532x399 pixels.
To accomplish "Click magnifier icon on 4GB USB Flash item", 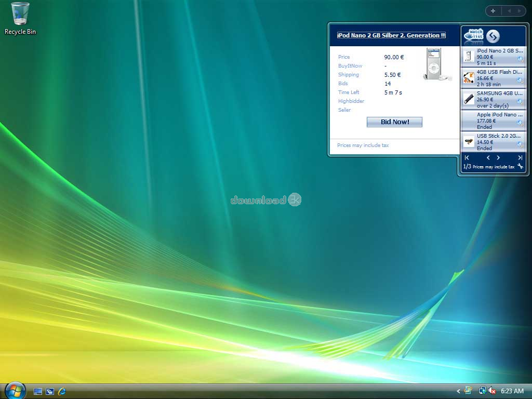I will coord(520,80).
